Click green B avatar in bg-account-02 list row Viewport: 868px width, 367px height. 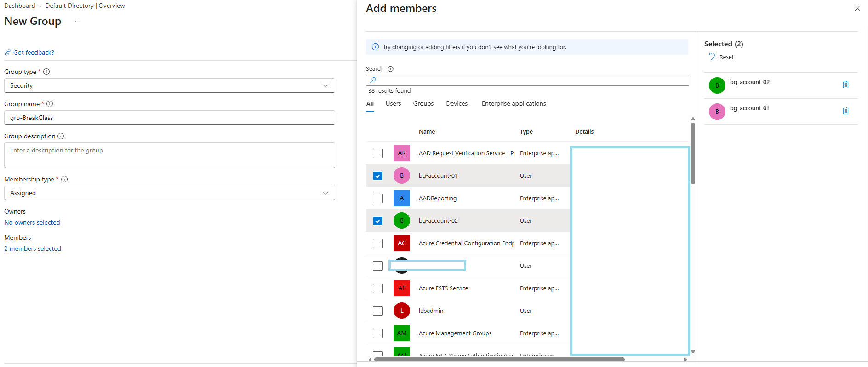[x=402, y=220]
